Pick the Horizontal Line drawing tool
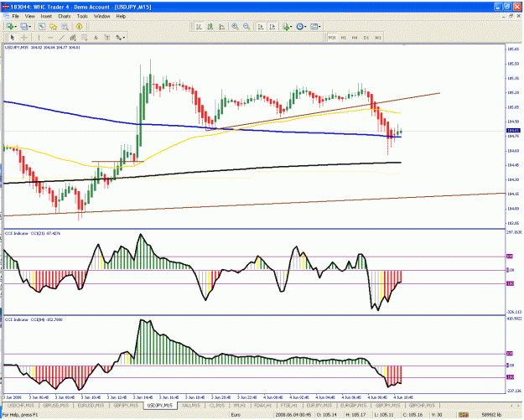 tap(50, 38)
